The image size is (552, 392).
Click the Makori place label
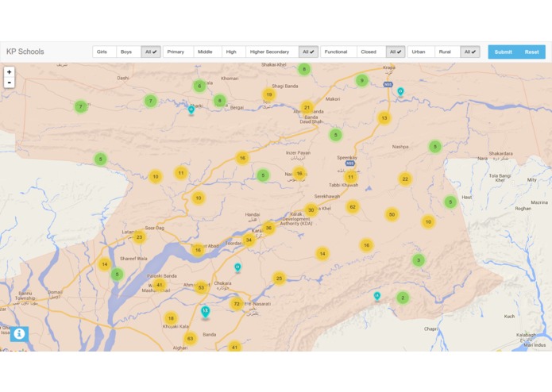333,99
